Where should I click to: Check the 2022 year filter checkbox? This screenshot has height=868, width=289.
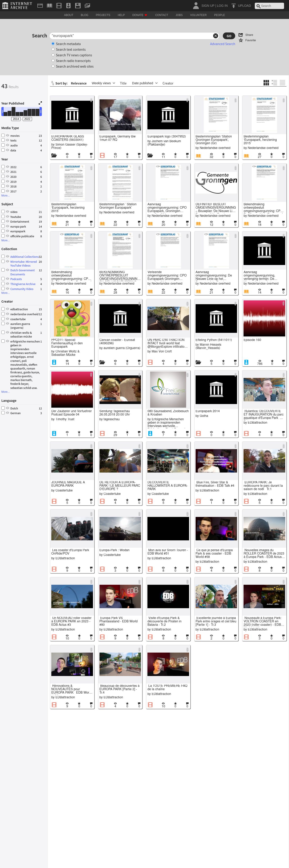(x=3, y=167)
